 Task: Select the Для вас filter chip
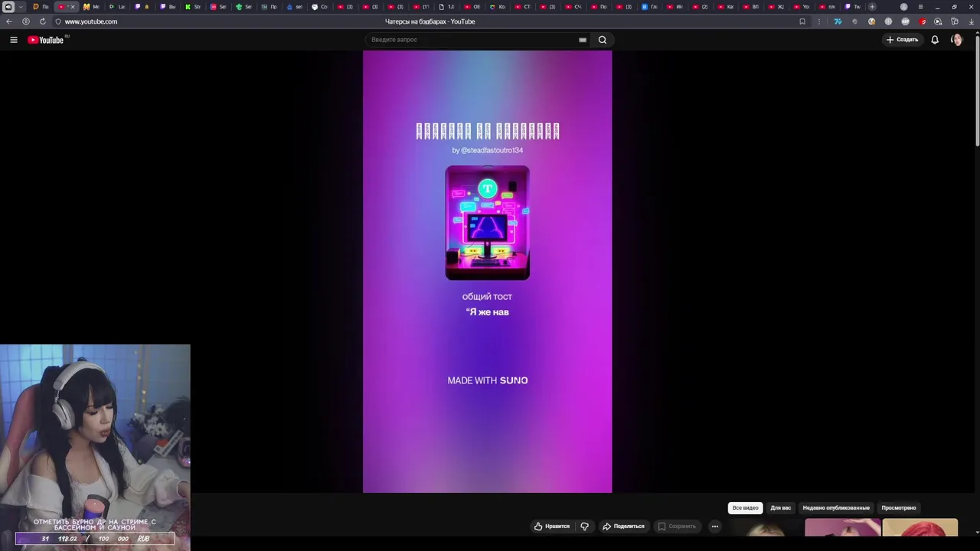781,508
